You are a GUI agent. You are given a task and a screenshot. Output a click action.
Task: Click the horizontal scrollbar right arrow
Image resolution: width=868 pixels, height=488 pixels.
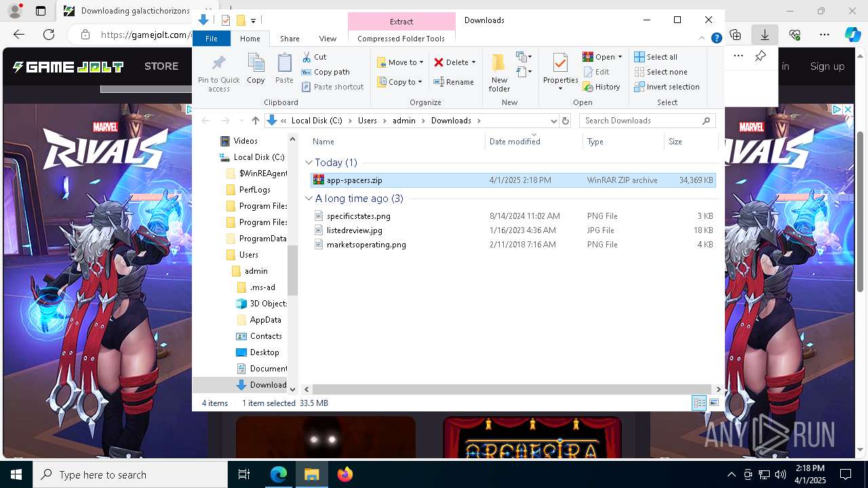click(x=719, y=390)
